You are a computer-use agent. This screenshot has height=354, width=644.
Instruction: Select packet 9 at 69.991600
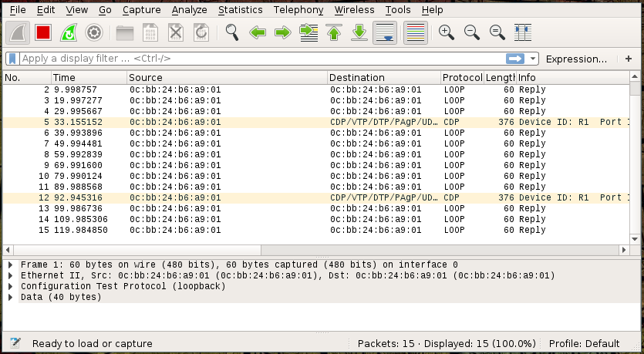point(316,165)
